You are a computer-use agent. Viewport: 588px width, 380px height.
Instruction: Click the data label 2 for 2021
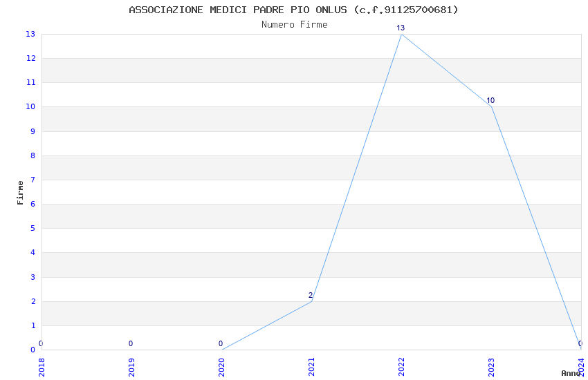pyautogui.click(x=311, y=295)
